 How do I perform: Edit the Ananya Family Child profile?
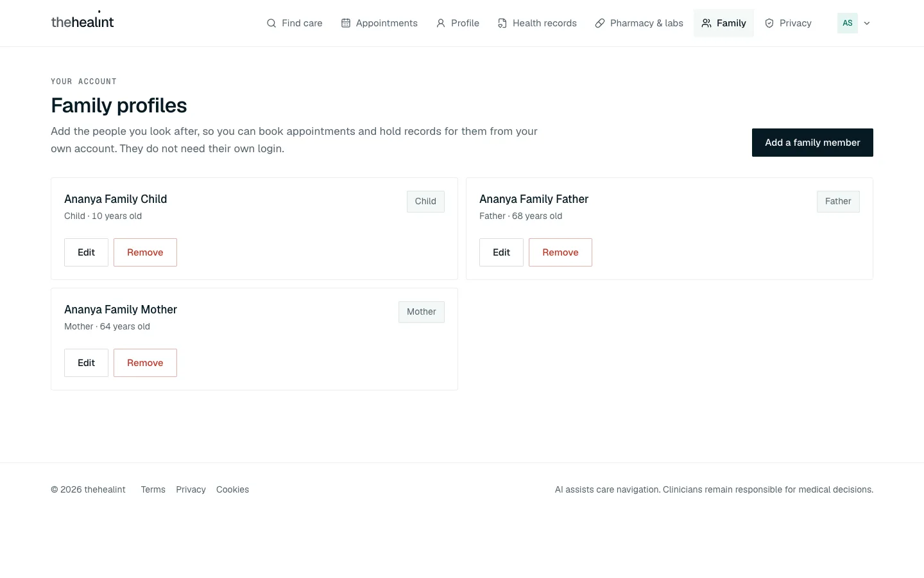[x=86, y=252]
